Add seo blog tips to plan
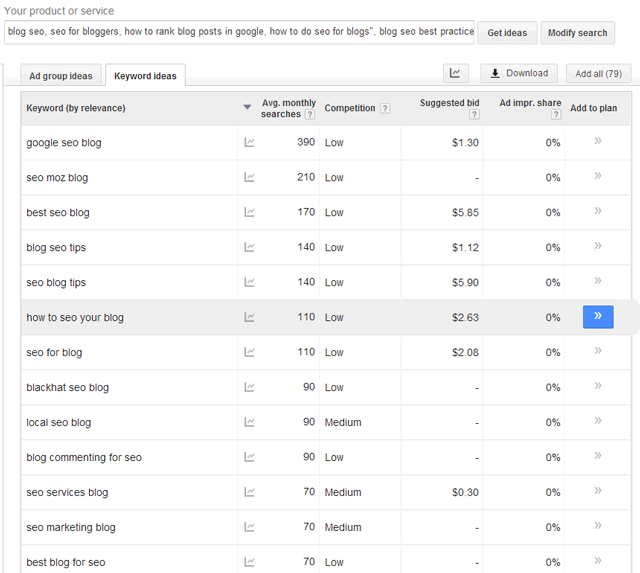This screenshot has height=573, width=640. click(x=598, y=281)
